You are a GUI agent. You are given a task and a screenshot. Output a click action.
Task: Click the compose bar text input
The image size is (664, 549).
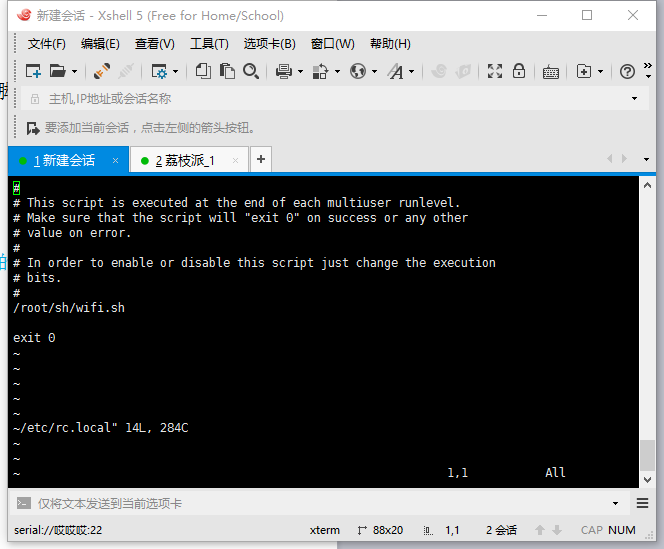click(322, 503)
